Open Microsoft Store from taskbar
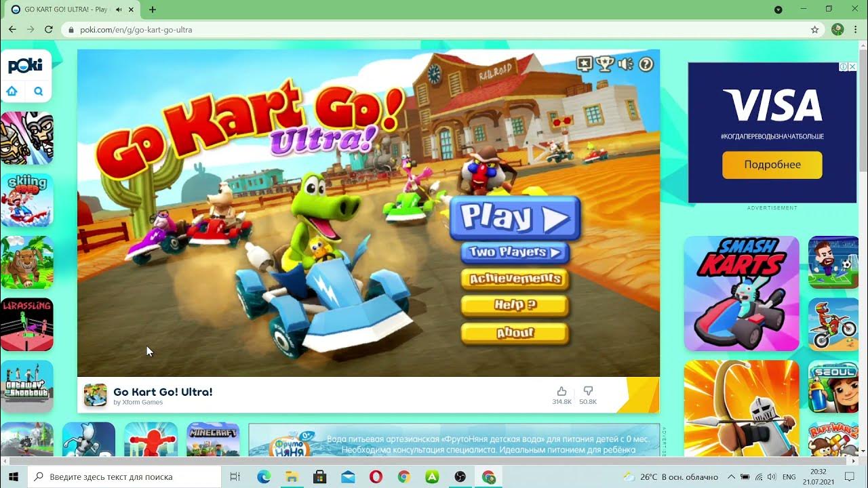Image resolution: width=868 pixels, height=488 pixels. coord(319,476)
